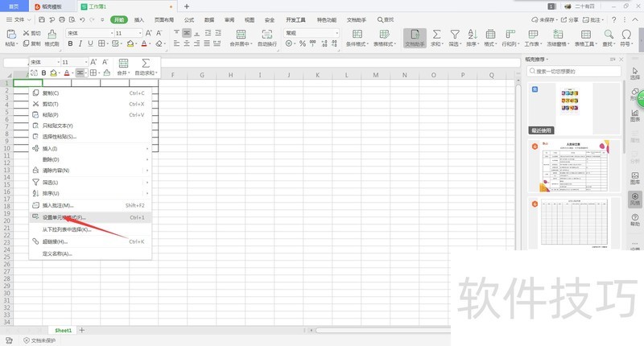Expand the 稻壳推荐 panel title dropdown
This screenshot has width=644, height=346.
[547, 60]
